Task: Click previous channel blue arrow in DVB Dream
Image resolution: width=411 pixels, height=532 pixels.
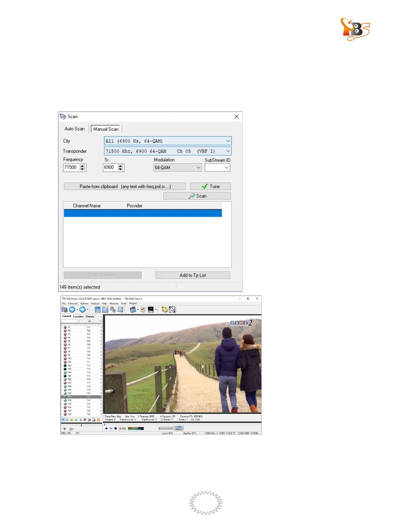Action: click(72, 310)
